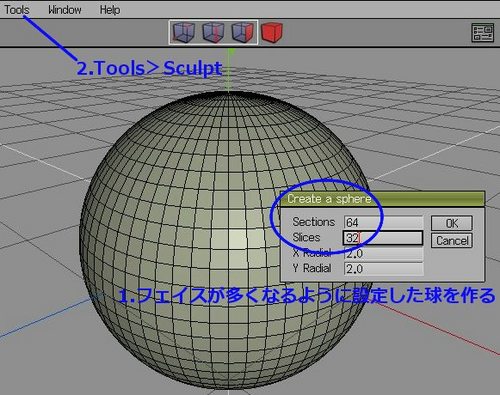Click the Sections field showing 64
This screenshot has height=395, width=500.
click(x=383, y=222)
